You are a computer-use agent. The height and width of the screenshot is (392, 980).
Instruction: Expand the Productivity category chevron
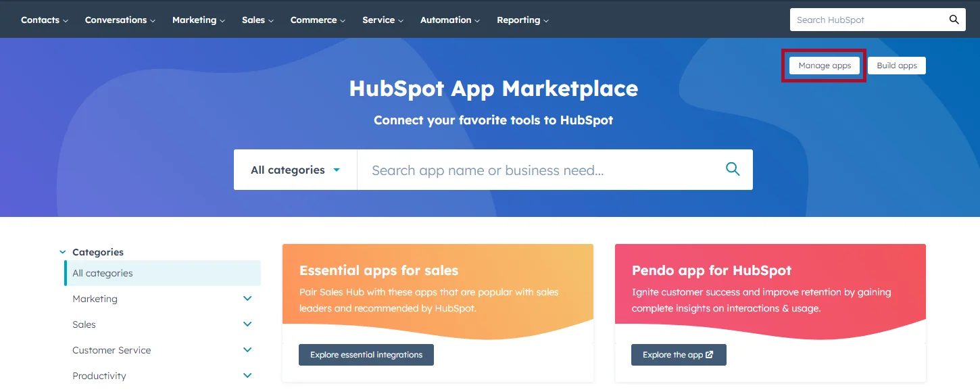pyautogui.click(x=247, y=376)
